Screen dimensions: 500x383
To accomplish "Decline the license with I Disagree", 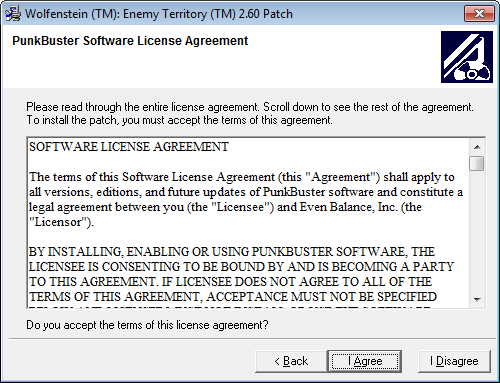I will [454, 361].
